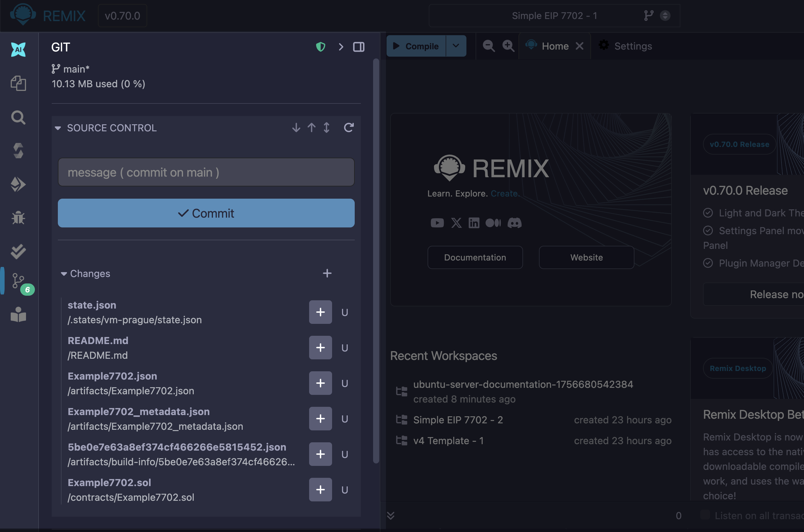Open the X social icon
The height and width of the screenshot is (532, 804).
456,223
